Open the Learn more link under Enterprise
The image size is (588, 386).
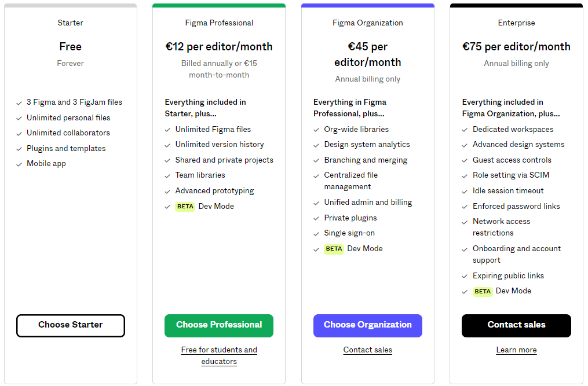pos(516,350)
